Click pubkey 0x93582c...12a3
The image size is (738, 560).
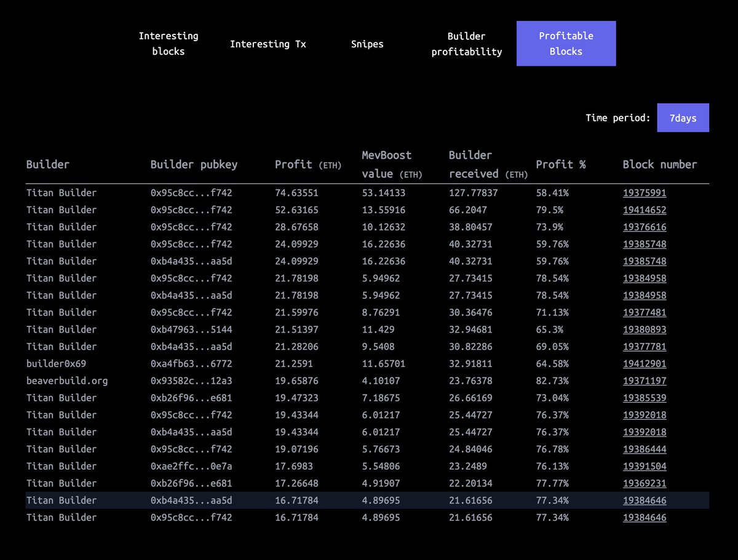coord(191,381)
